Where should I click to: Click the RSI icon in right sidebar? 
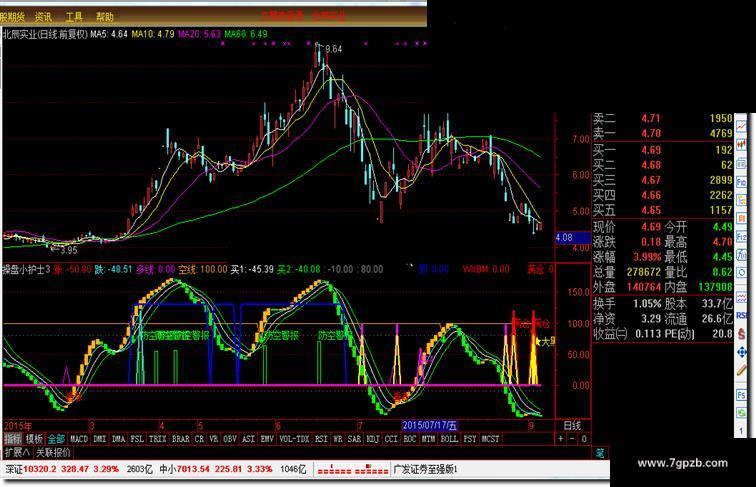point(742,315)
